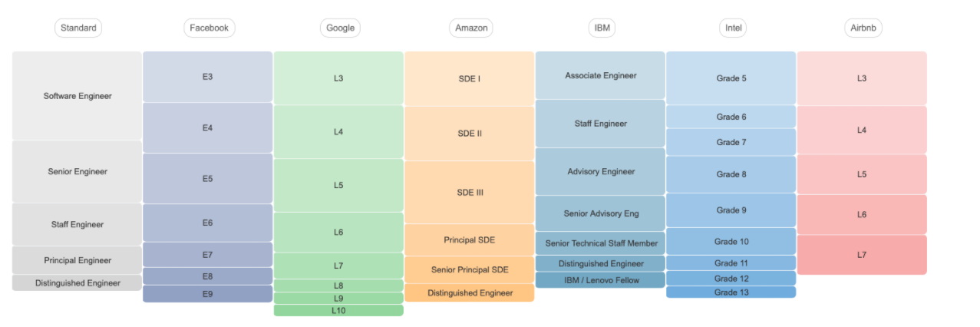The image size is (980, 327).
Task: Select Standard Distinguished Engineer bar
Action: [77, 283]
